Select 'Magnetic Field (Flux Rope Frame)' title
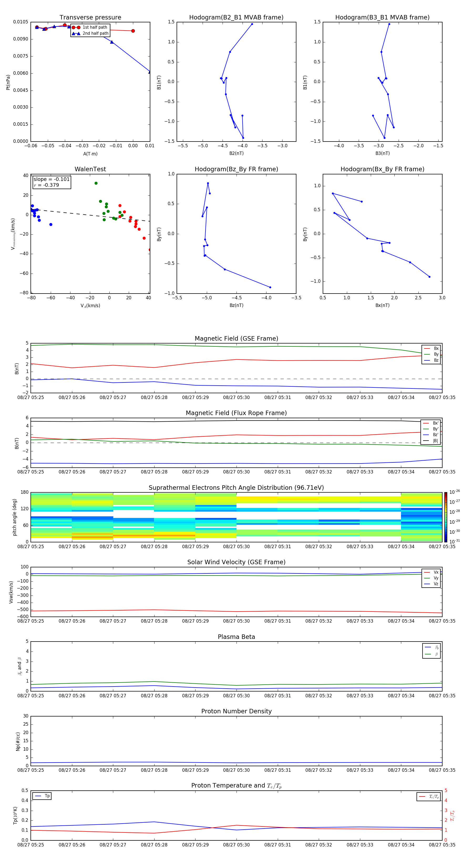This screenshot has height=868, width=473. coord(236,413)
